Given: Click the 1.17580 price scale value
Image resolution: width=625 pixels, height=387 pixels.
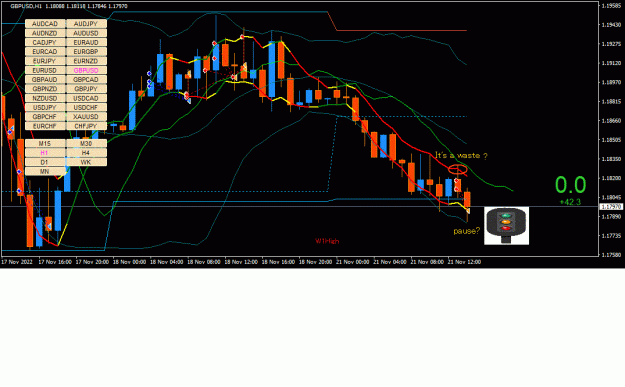Looking at the screenshot, I should 611,255.
